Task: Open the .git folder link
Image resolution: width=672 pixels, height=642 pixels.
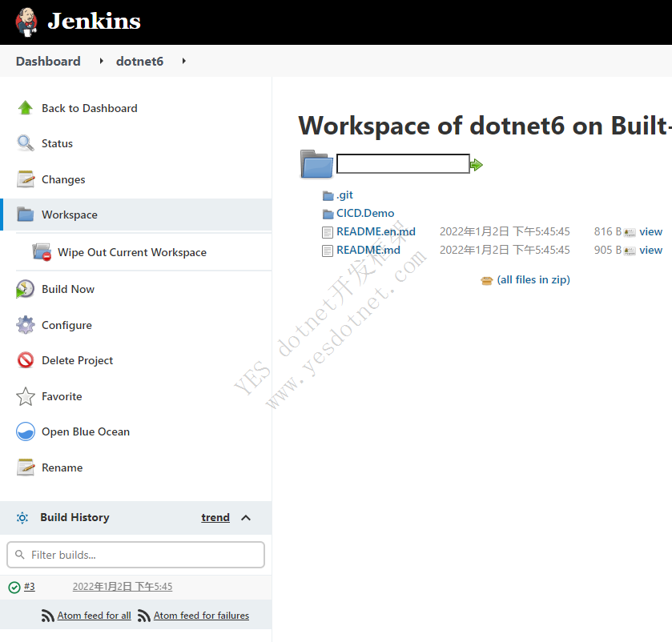Action: click(x=344, y=195)
